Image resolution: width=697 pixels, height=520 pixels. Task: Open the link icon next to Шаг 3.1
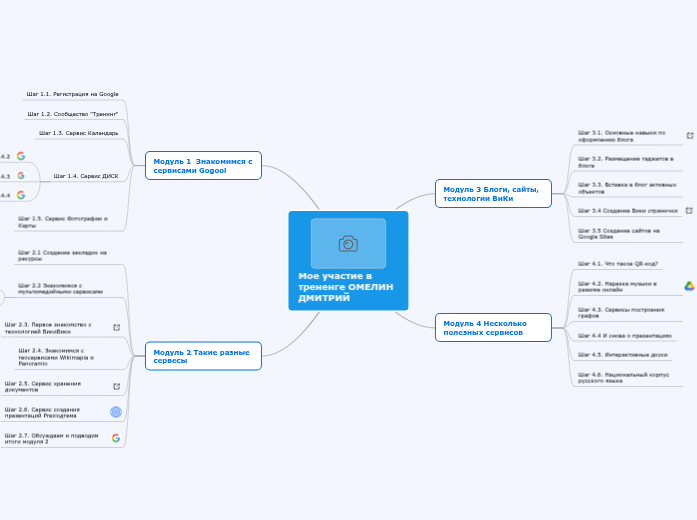(x=689, y=135)
